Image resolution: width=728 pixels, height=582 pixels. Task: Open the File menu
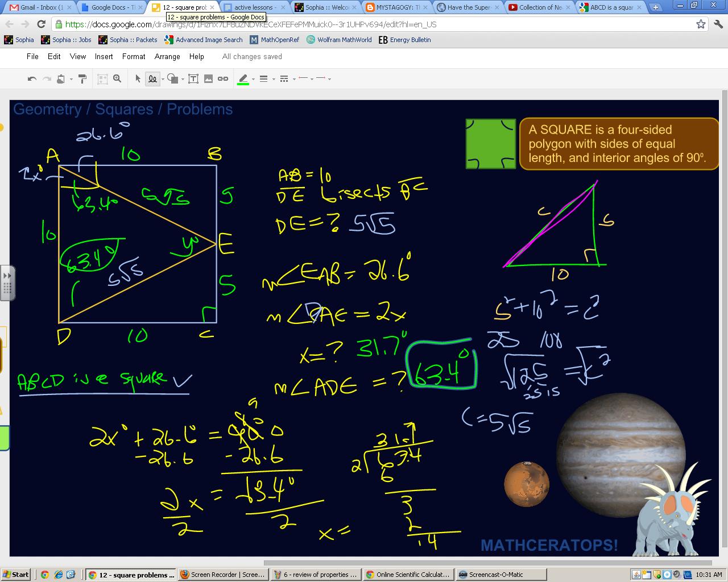click(x=32, y=56)
